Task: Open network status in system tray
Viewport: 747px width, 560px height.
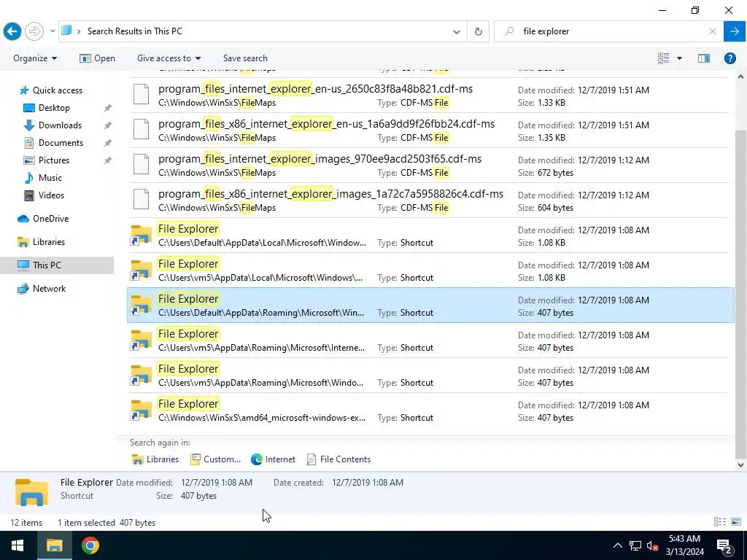Action: (x=635, y=545)
